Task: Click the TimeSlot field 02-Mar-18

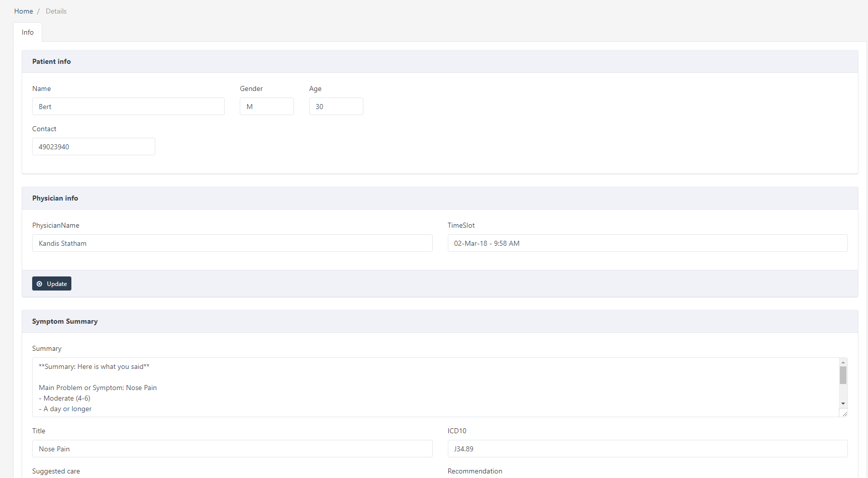Action: pyautogui.click(x=647, y=243)
